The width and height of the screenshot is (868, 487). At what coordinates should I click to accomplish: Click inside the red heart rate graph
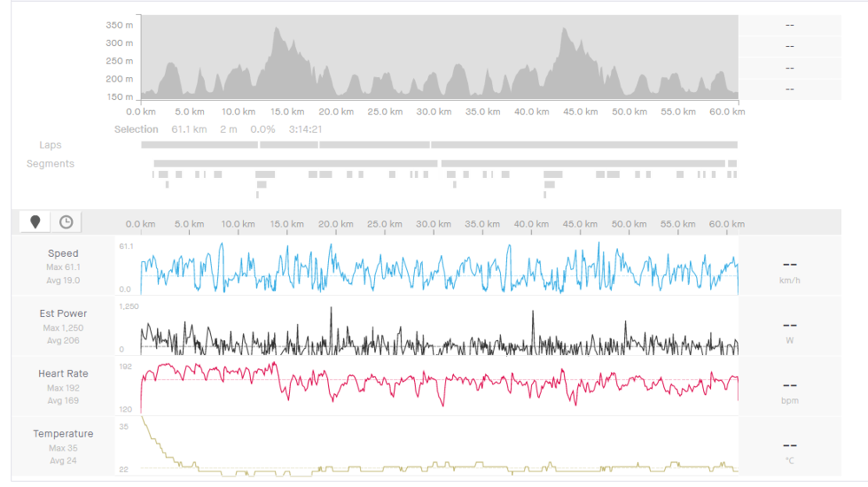tap(434, 386)
